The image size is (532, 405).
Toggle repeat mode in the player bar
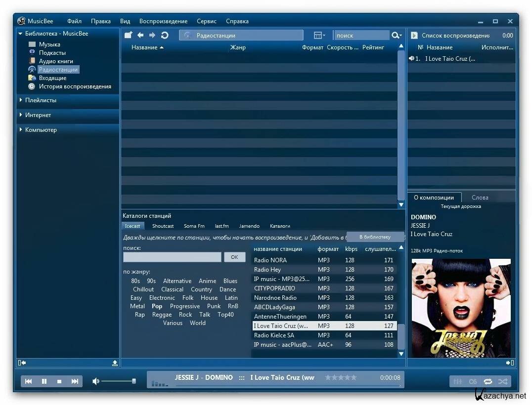[488, 381]
